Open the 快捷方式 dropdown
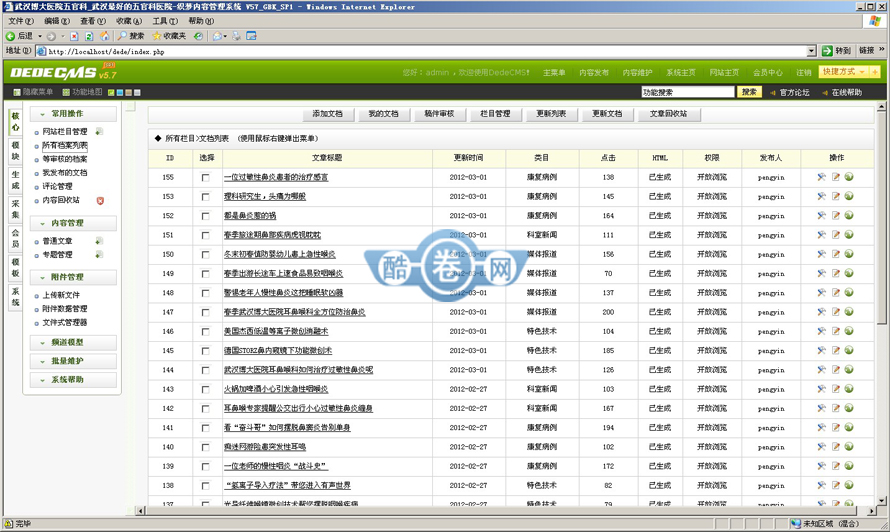 843,72
